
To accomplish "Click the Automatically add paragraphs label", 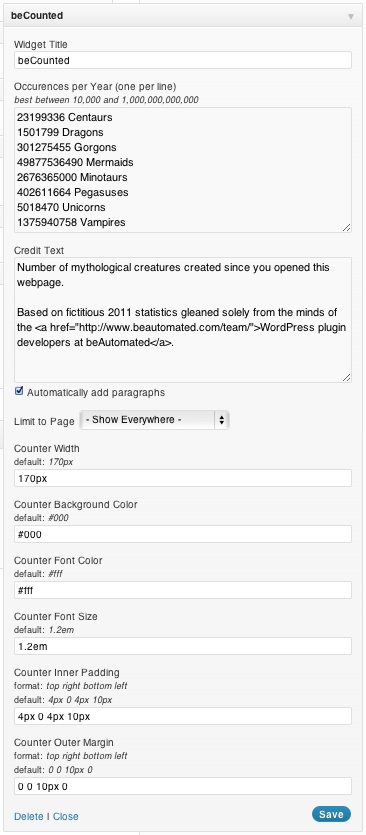I will tap(96, 392).
